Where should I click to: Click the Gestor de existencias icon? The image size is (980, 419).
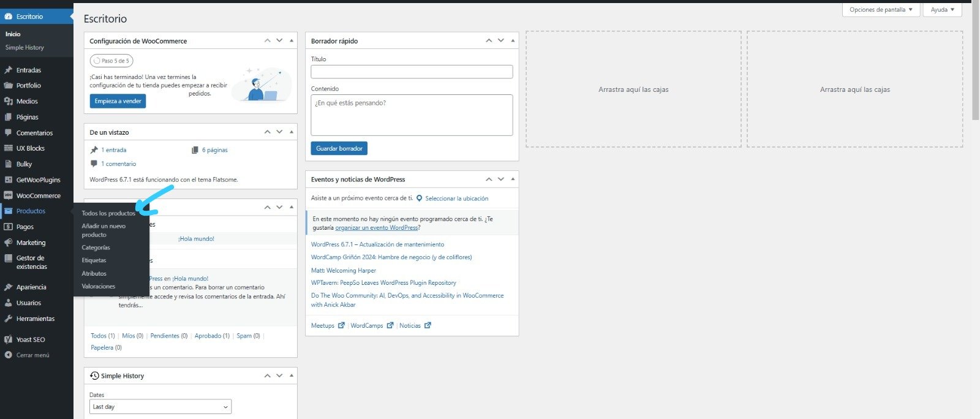click(x=9, y=258)
